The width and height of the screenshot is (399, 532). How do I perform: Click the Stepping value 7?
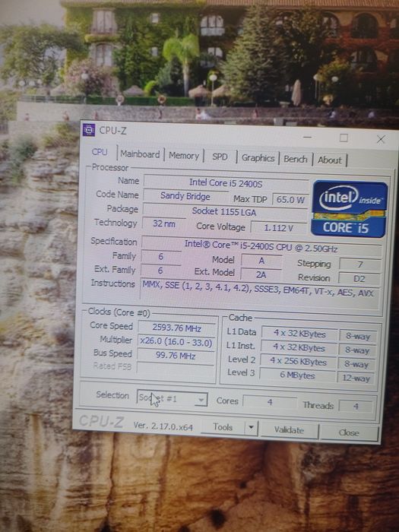tap(360, 264)
